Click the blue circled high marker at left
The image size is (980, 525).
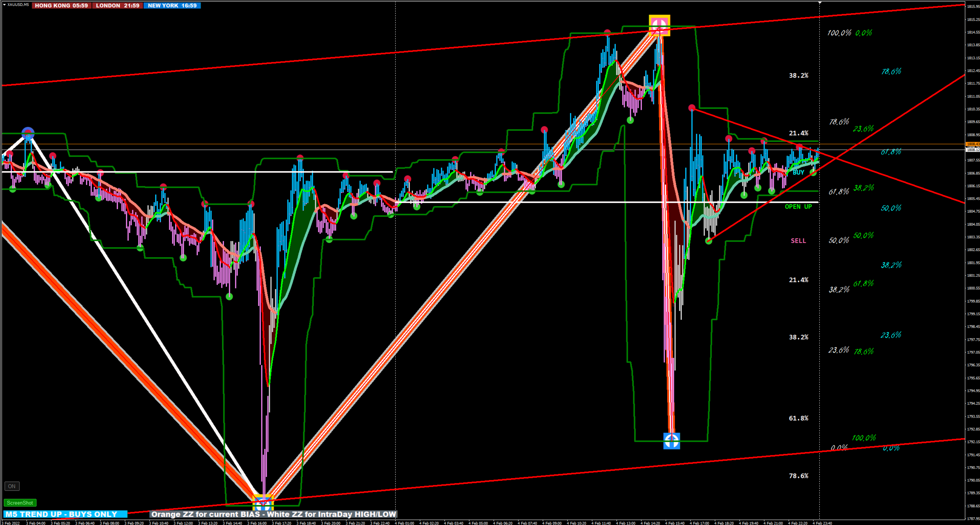tap(28, 133)
